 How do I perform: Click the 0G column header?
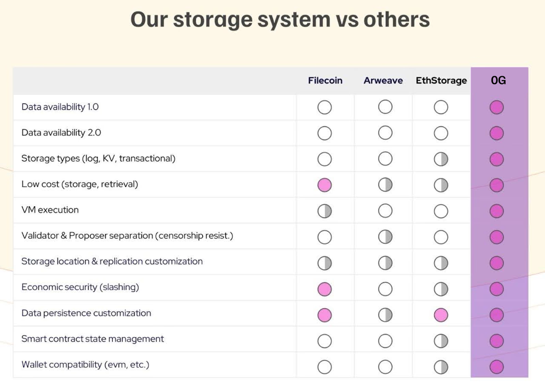pyautogui.click(x=498, y=80)
